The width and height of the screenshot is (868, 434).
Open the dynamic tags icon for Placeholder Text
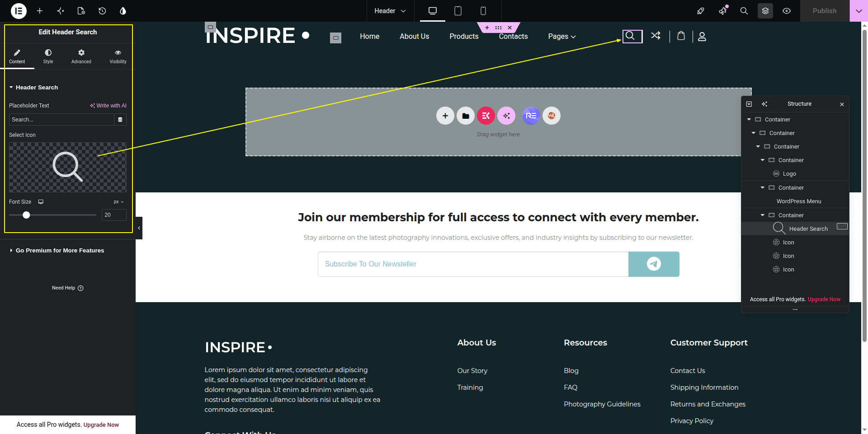pos(120,120)
